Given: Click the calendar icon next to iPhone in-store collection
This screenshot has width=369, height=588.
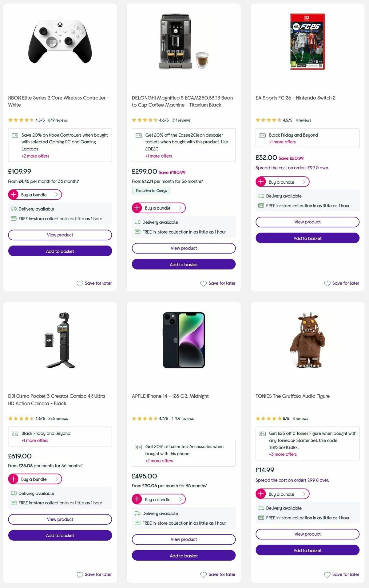Looking at the screenshot, I should pyautogui.click(x=137, y=523).
